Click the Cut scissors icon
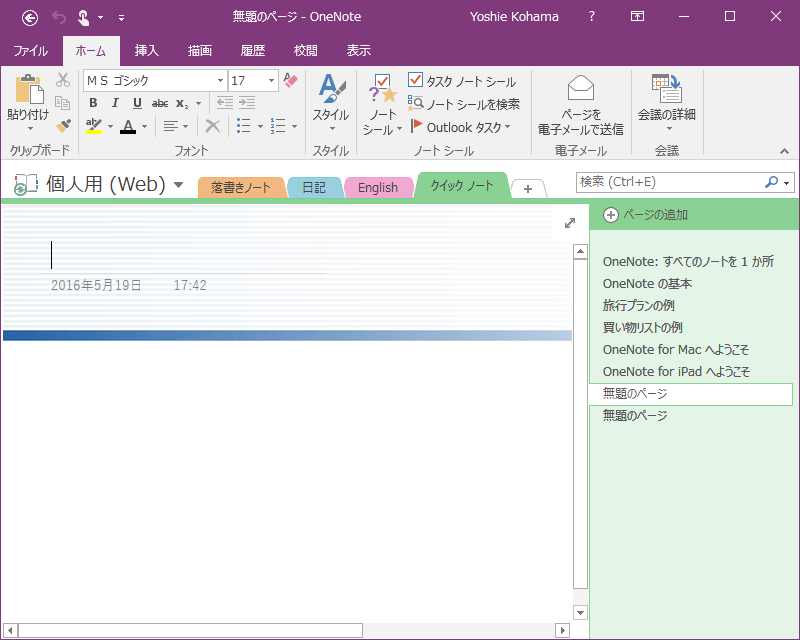800x640 pixels. (63, 80)
